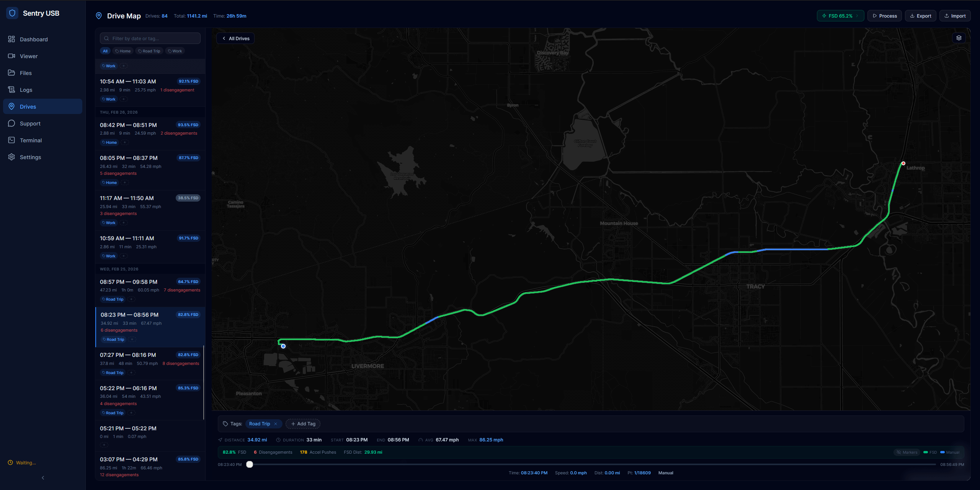The height and width of the screenshot is (490, 980).
Task: Open Viewer from sidebar camera icon
Action: [x=11, y=56]
